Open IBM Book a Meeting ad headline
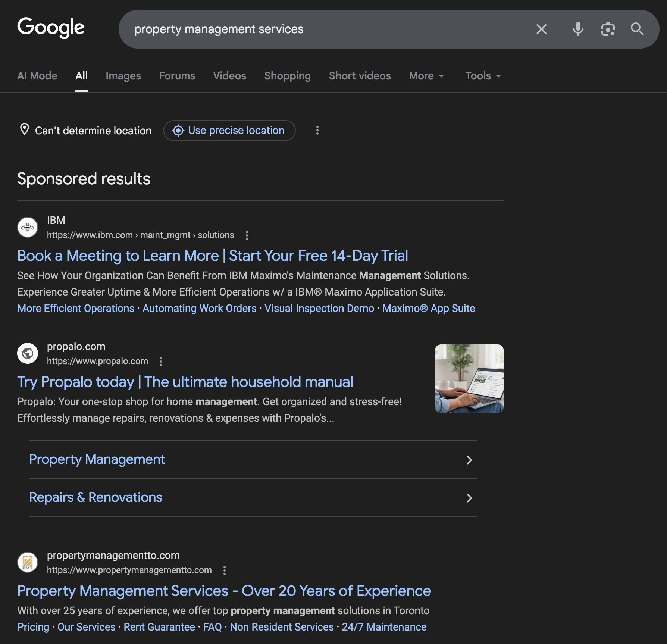Viewport: 667px width, 644px height. (x=213, y=256)
